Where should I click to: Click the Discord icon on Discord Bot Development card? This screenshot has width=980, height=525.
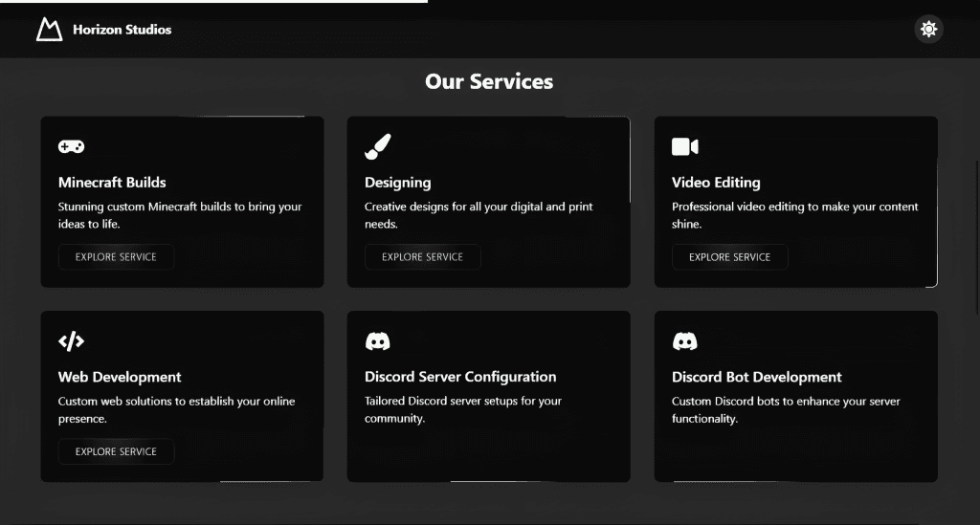(x=685, y=341)
